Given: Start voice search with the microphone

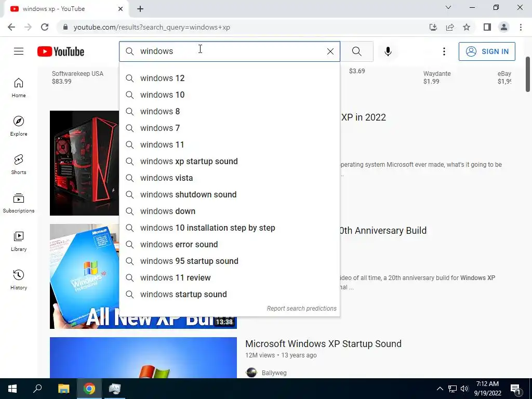Looking at the screenshot, I should tap(388, 51).
